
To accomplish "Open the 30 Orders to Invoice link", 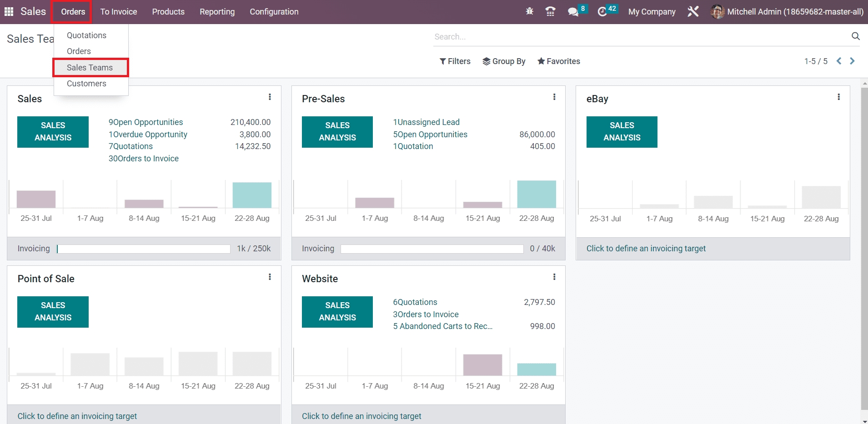I will click(143, 159).
